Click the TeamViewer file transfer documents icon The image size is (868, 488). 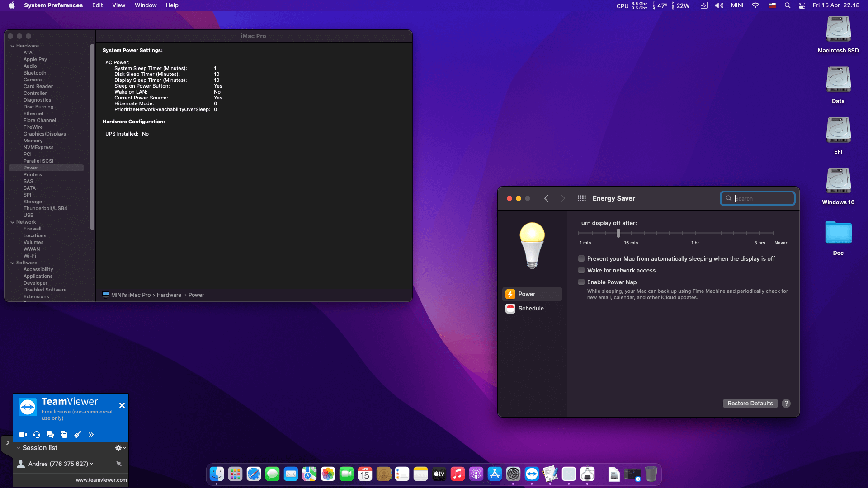[x=64, y=435]
